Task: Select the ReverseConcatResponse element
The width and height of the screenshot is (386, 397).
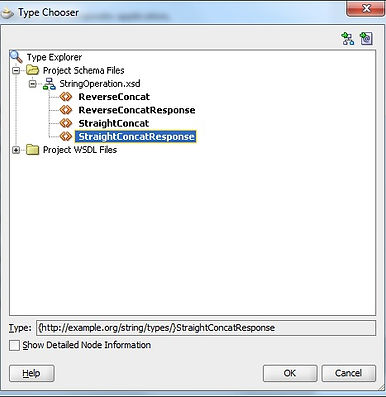Action: (137, 110)
